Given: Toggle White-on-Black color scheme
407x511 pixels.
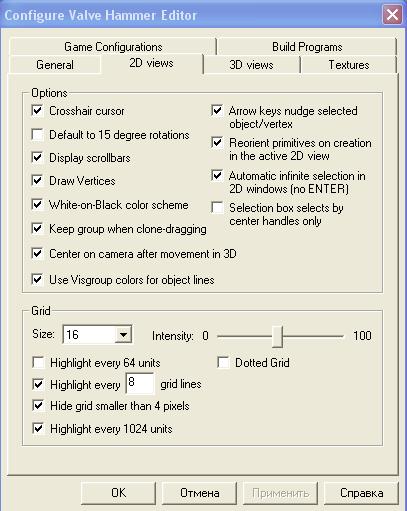Looking at the screenshot, I should tap(37, 204).
